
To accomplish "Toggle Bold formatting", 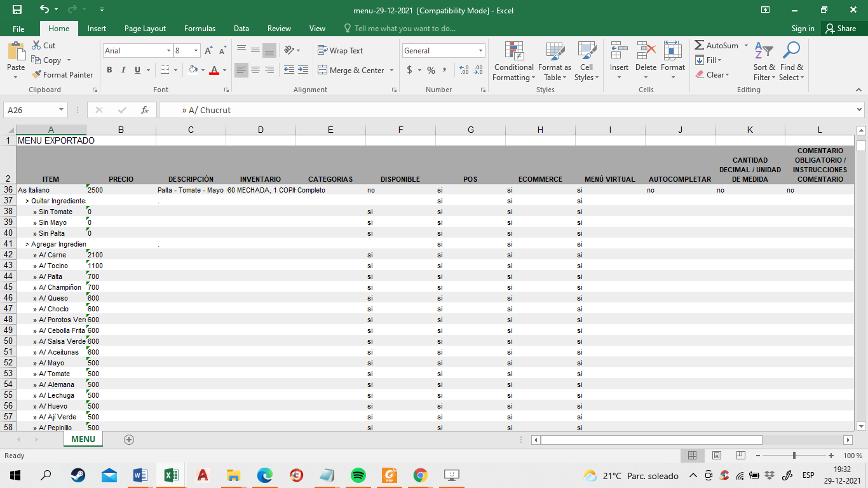I will point(109,70).
